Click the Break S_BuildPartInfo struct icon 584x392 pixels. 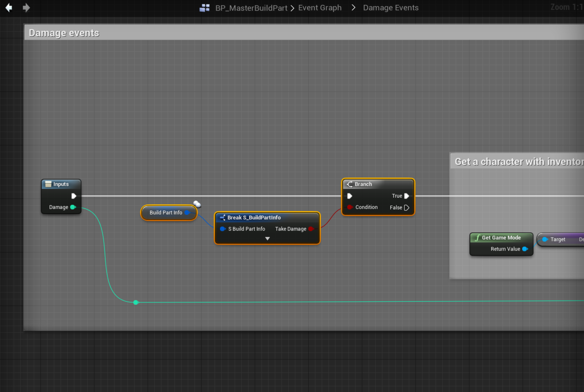(x=222, y=217)
